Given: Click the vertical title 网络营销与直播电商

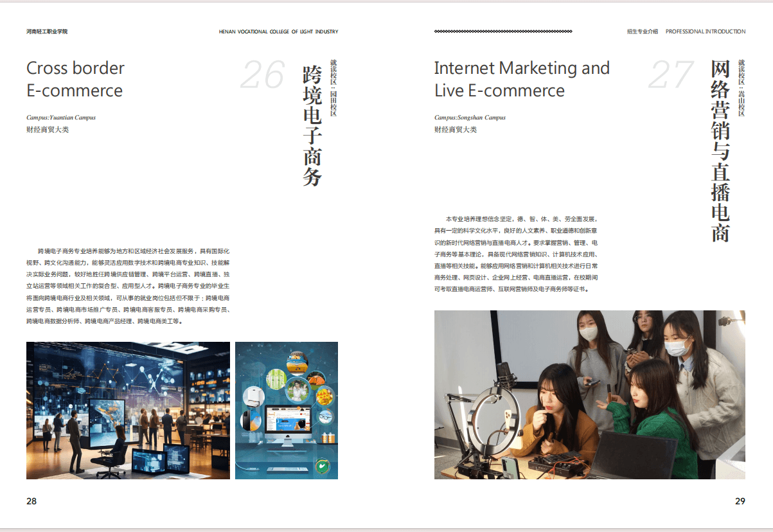Looking at the screenshot, I should (x=720, y=151).
